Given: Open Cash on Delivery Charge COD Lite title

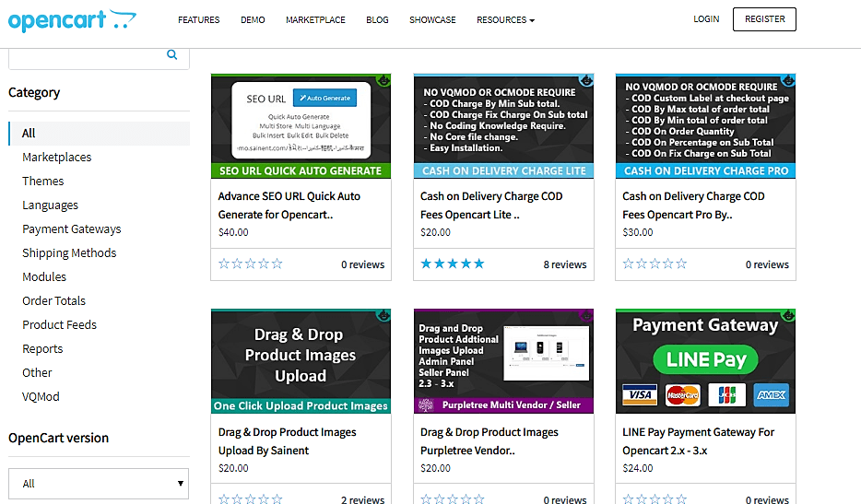Looking at the screenshot, I should click(x=491, y=205).
